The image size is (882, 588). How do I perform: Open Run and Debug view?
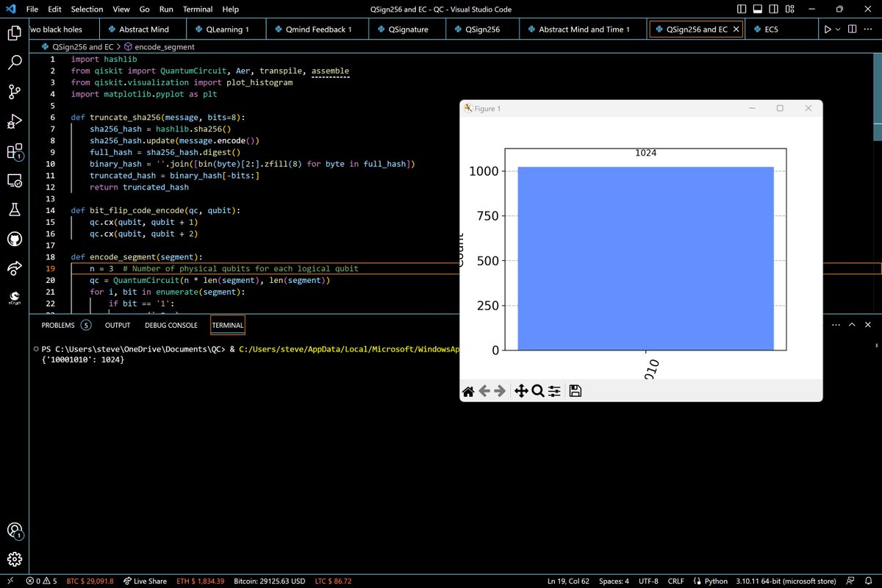15,121
